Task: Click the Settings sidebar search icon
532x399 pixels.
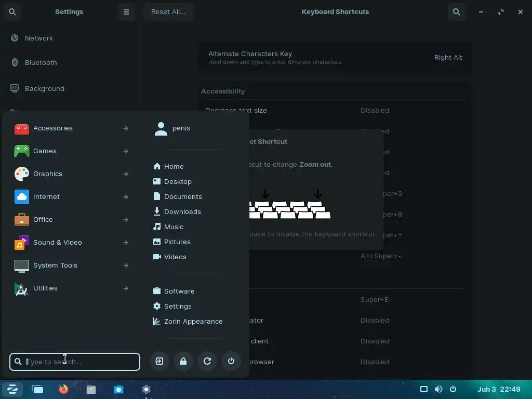Action: [12, 12]
